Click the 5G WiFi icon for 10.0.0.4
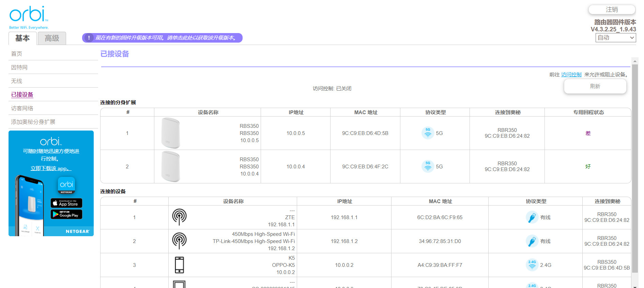 pyautogui.click(x=428, y=166)
